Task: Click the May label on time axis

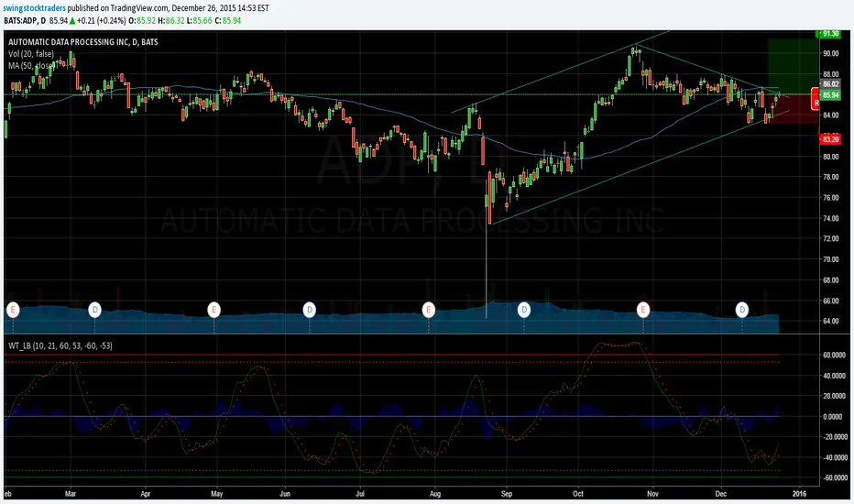Action: tap(217, 494)
